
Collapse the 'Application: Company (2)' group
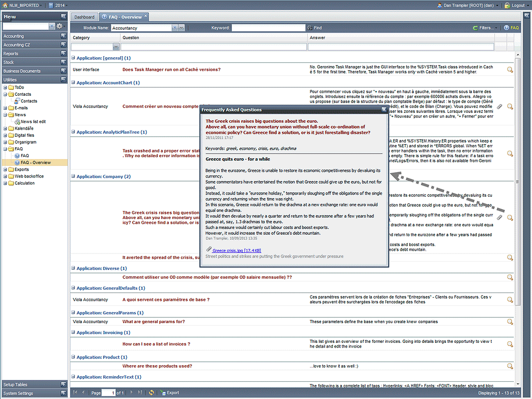pos(73,176)
